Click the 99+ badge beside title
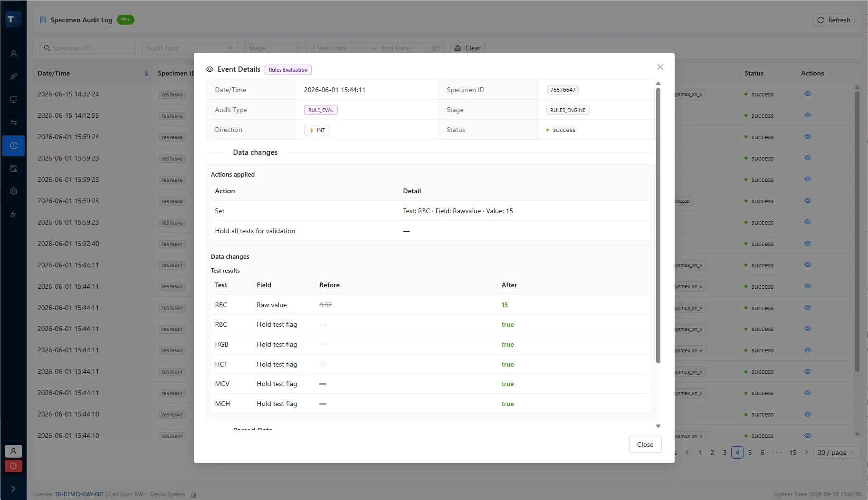 coord(125,19)
